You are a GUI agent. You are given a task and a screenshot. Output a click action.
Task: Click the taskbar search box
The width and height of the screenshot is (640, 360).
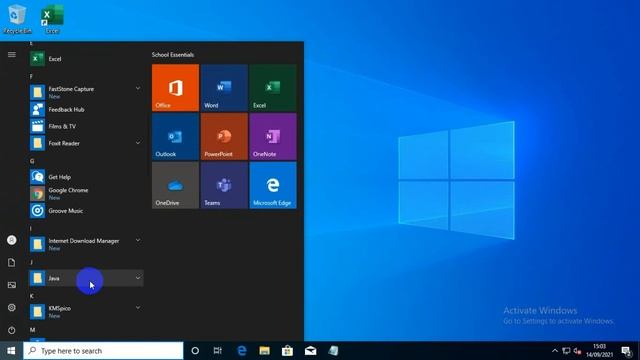point(103,351)
